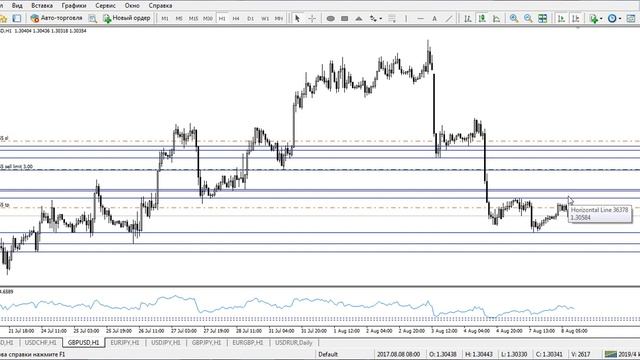Switch chart to candlesticks mode
The width and height of the screenshot is (640, 360).
click(482, 18)
